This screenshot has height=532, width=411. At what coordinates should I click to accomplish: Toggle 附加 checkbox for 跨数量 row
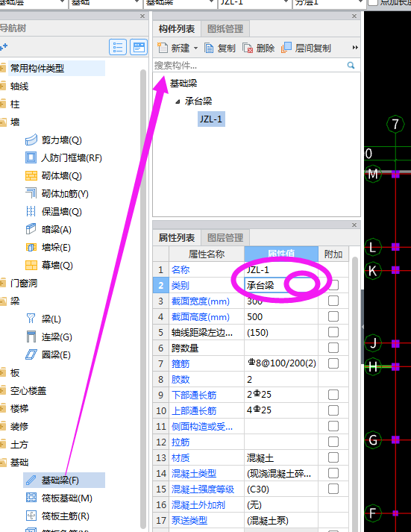[333, 348]
